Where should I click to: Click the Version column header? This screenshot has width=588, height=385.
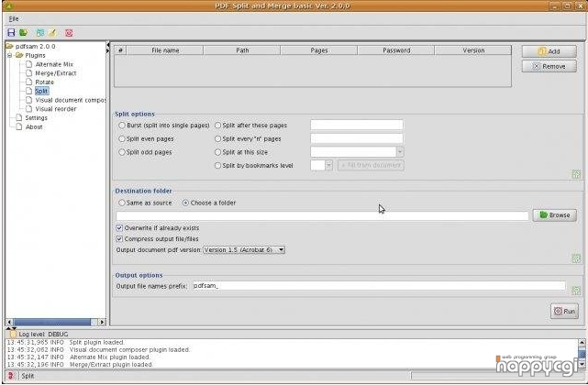[x=473, y=50]
